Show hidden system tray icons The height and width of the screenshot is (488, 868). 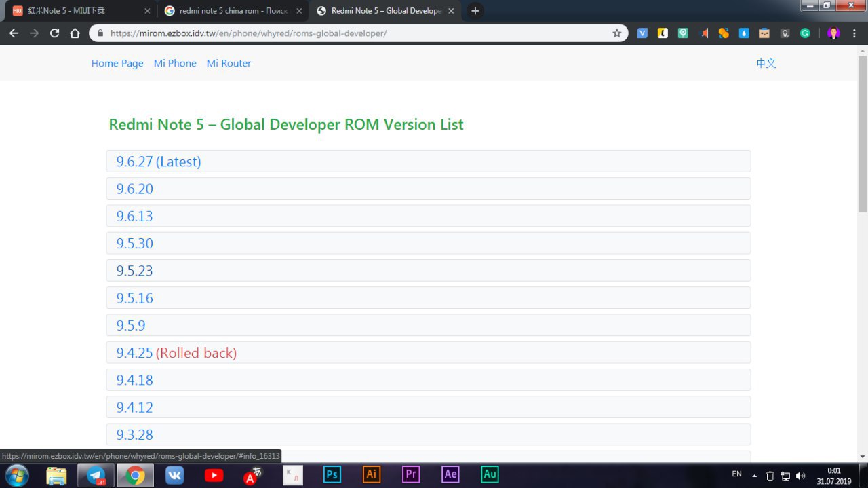click(x=755, y=476)
